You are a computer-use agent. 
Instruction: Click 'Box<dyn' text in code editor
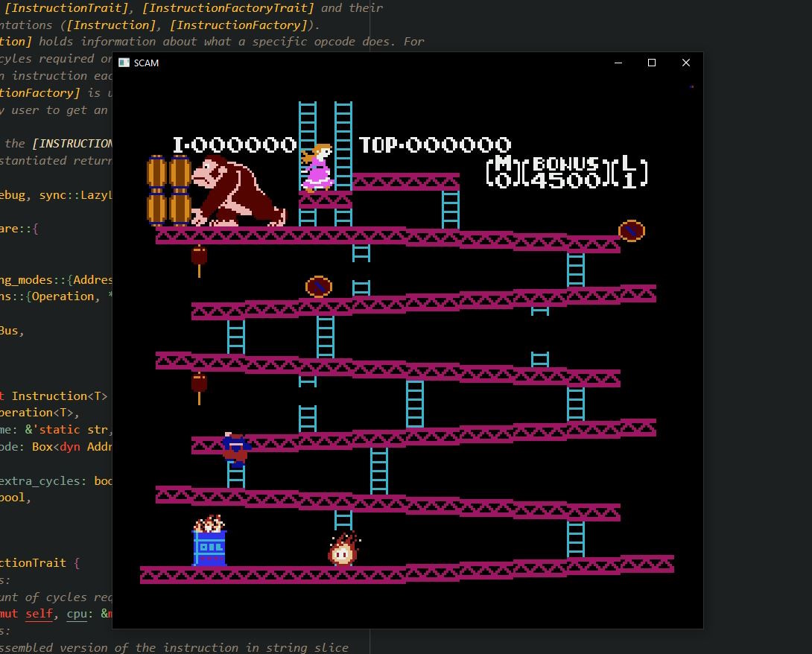tap(56, 446)
